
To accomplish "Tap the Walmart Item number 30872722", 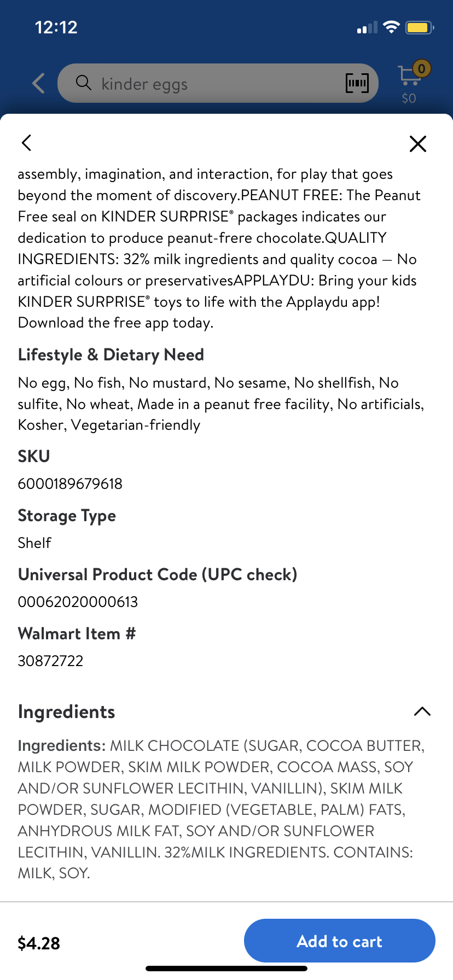I will 51,661.
